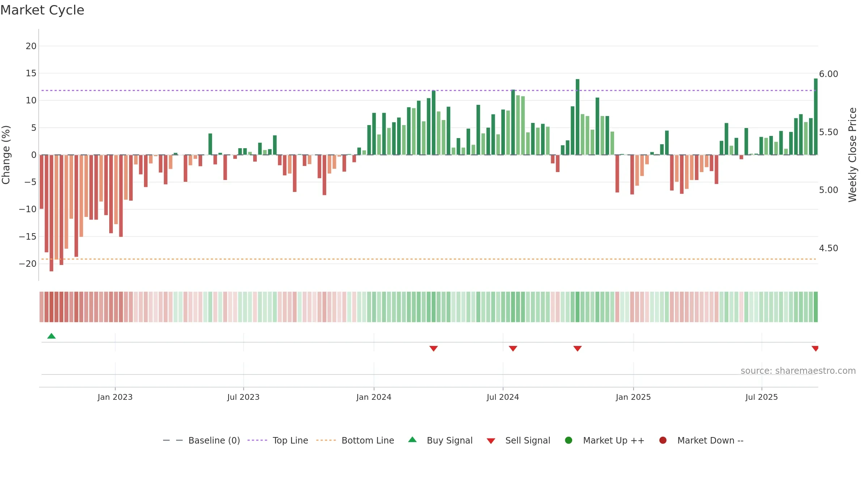Viewport: 868px width, 488px height.
Task: Click the 20 tick on Change axis
Action: pyautogui.click(x=31, y=46)
